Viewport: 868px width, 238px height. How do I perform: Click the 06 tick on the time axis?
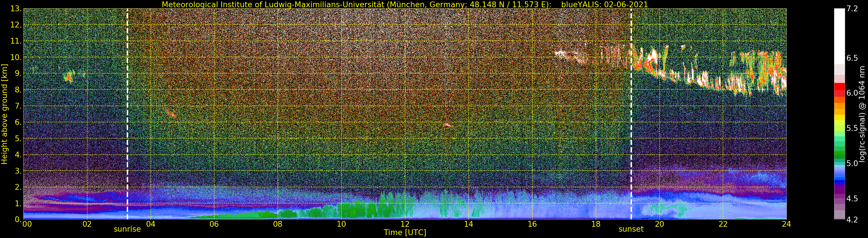[214, 224]
